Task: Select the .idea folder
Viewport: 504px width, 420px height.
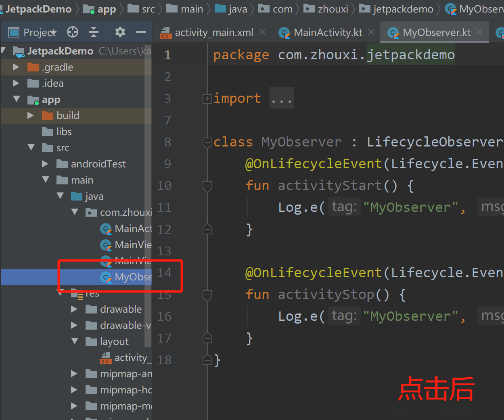Action: [76, 83]
